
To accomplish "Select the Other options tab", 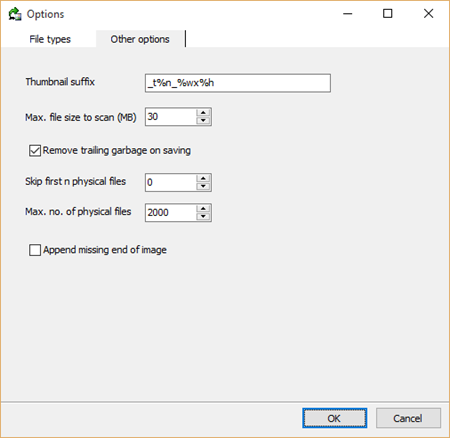I will (x=140, y=39).
